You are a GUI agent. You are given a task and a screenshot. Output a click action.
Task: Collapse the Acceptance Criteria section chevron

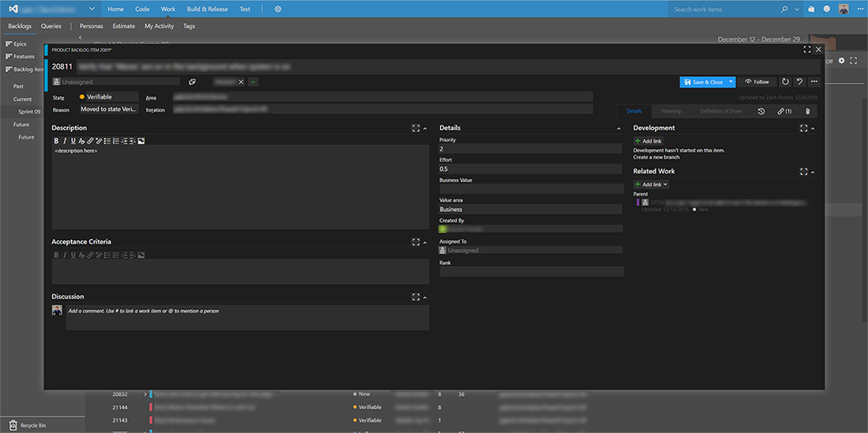tap(425, 242)
